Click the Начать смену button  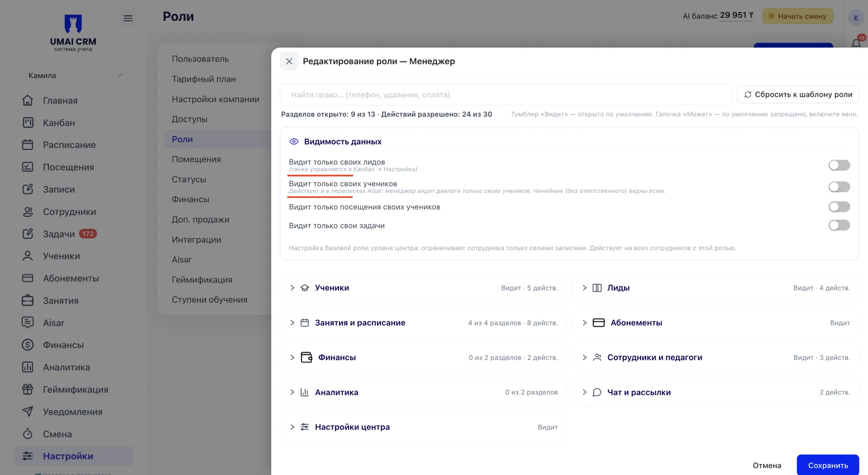point(797,16)
